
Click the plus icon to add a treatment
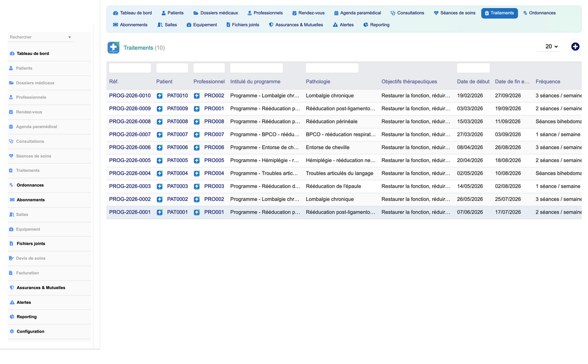(x=575, y=47)
